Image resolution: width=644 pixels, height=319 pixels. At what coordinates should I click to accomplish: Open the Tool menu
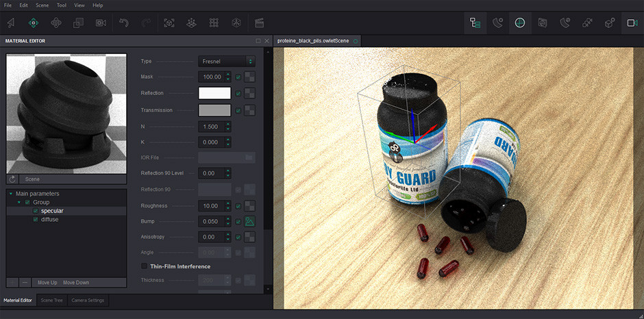[x=62, y=5]
